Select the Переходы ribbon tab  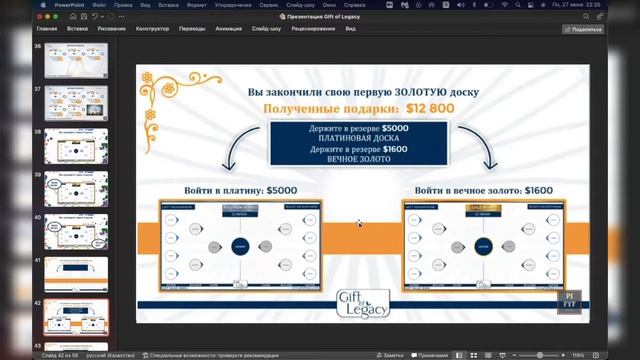click(192, 29)
